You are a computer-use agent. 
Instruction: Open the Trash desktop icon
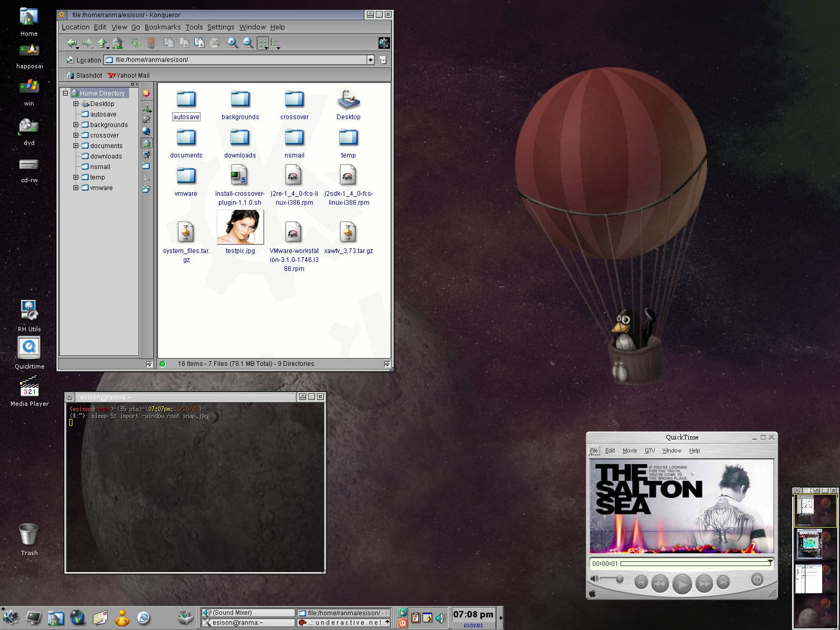tap(29, 540)
